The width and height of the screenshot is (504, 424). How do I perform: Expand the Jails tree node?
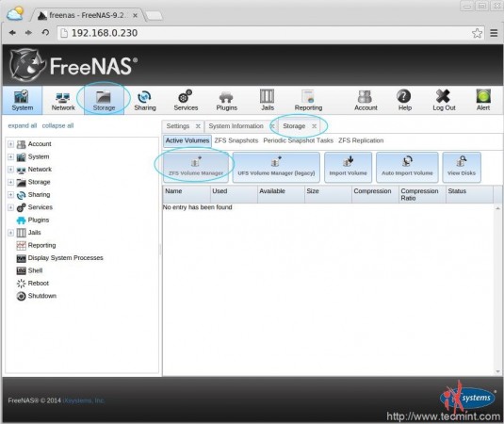(x=10, y=233)
